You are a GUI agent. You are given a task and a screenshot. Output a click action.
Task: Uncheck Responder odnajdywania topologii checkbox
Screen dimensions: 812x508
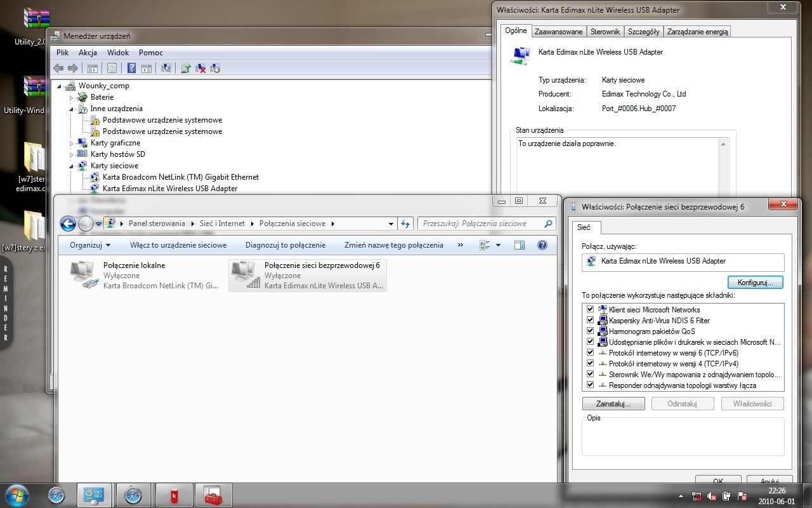[590, 385]
